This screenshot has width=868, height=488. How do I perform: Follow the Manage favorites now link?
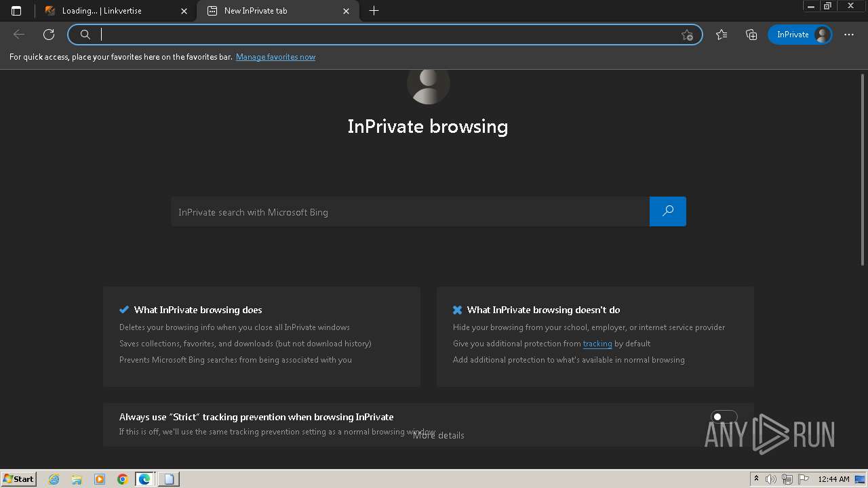(x=275, y=57)
